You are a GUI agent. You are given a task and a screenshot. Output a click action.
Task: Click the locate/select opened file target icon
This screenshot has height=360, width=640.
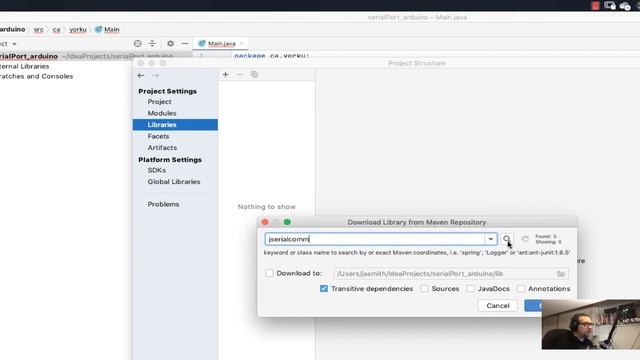pyautogui.click(x=138, y=43)
